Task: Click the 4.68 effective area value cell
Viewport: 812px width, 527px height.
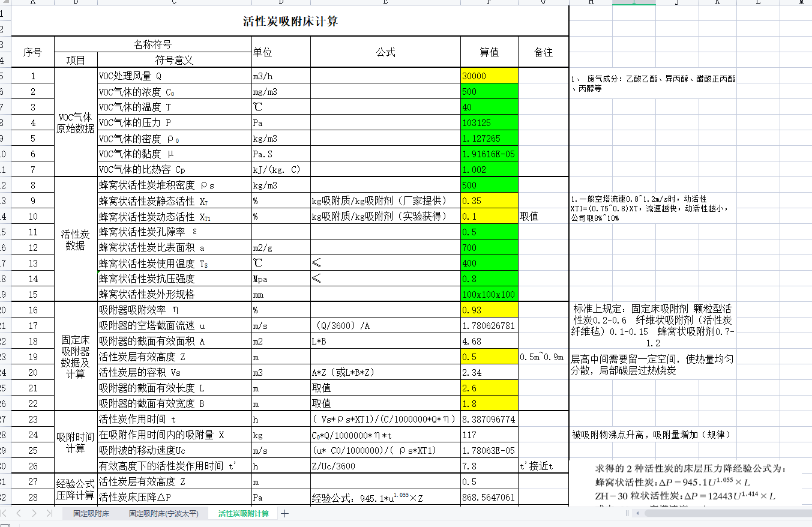Action: pos(489,342)
